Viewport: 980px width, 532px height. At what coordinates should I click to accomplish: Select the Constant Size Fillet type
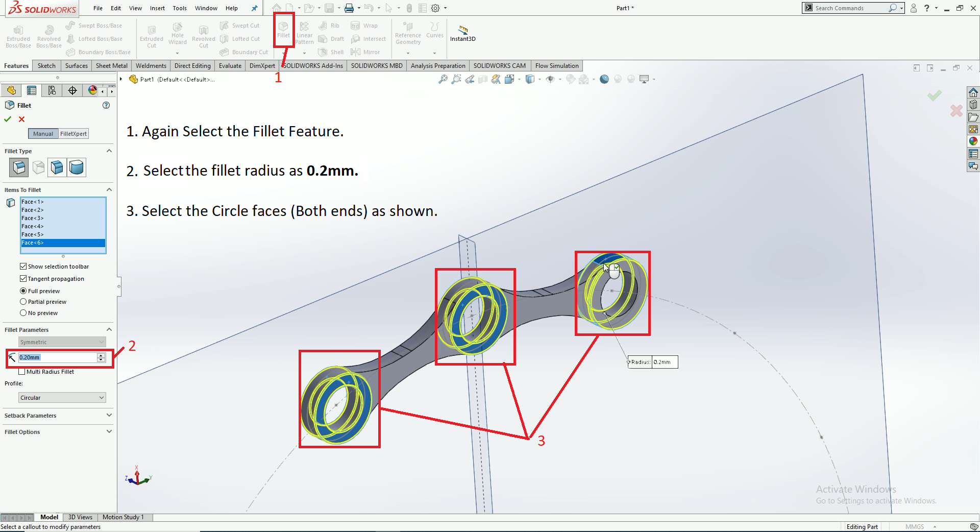pyautogui.click(x=19, y=167)
